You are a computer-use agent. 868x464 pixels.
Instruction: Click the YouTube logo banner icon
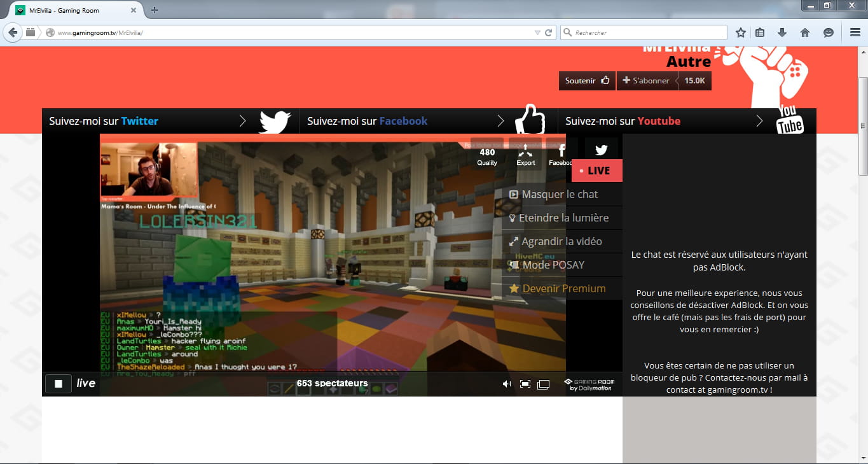[x=789, y=120]
